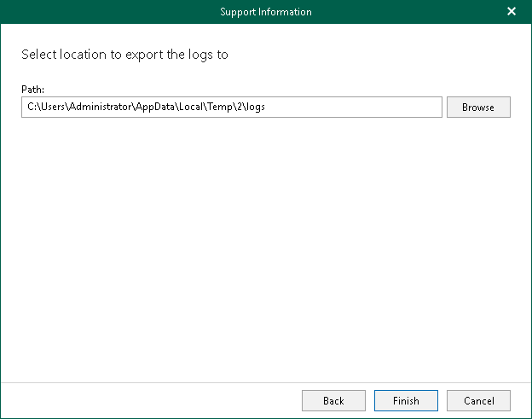Close the Support Information dialog with X

click(x=512, y=12)
